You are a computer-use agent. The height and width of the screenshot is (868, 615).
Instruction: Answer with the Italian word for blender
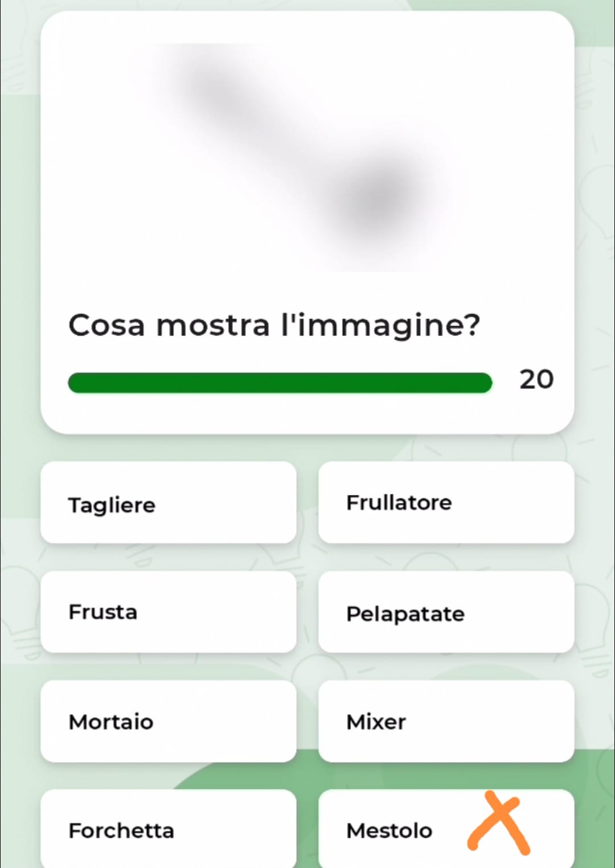point(446,503)
